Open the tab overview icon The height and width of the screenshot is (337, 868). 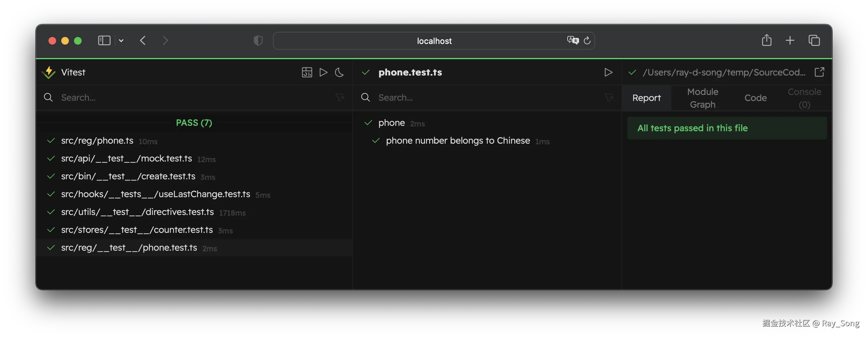pos(814,40)
